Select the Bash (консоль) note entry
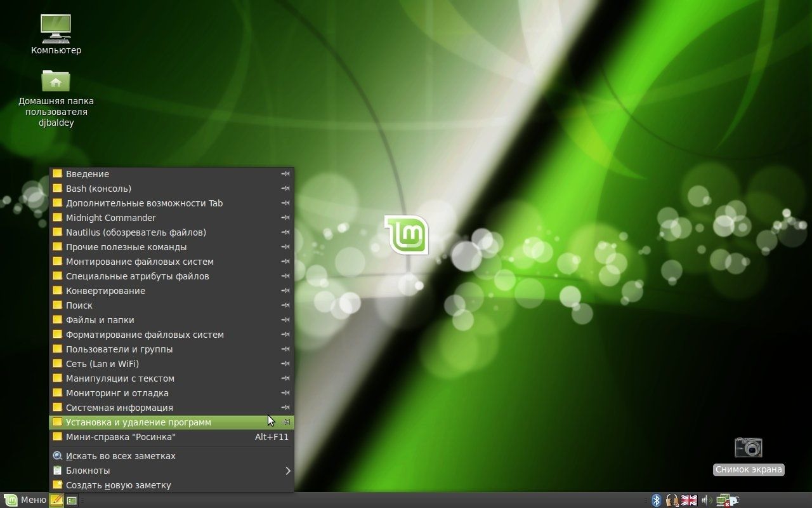 coord(98,189)
